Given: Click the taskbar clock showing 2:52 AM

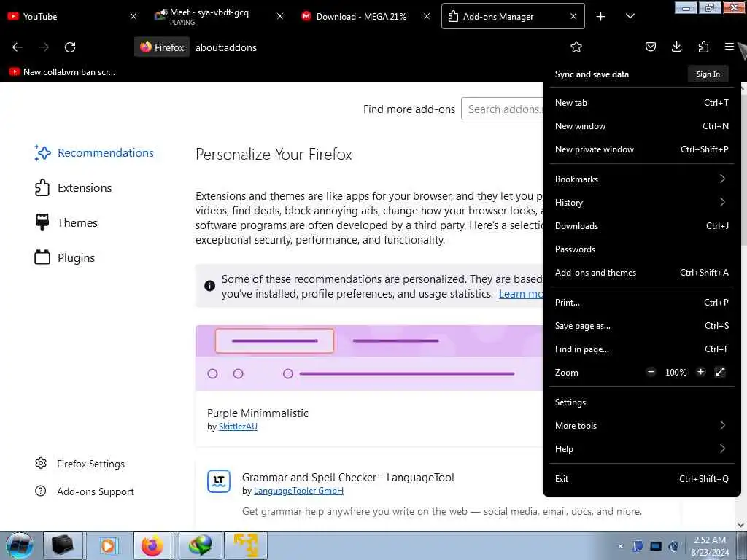Looking at the screenshot, I should [x=710, y=546].
